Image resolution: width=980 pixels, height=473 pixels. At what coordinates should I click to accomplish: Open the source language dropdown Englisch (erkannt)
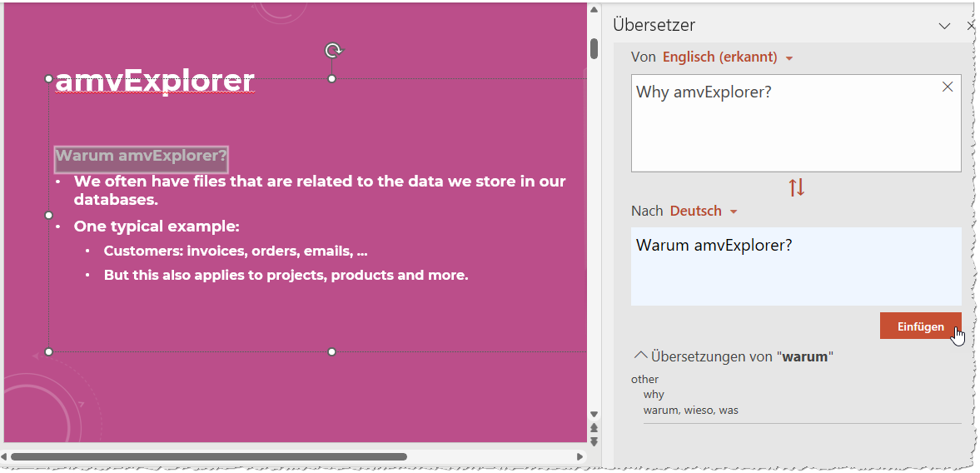(x=727, y=57)
